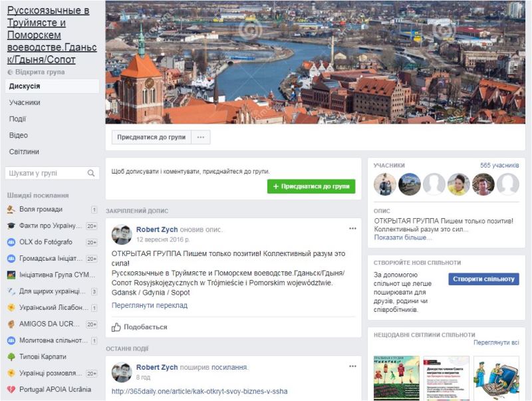Image resolution: width=532 pixels, height=401 pixels.
Task: Open the Світлини section
Action: click(x=24, y=152)
